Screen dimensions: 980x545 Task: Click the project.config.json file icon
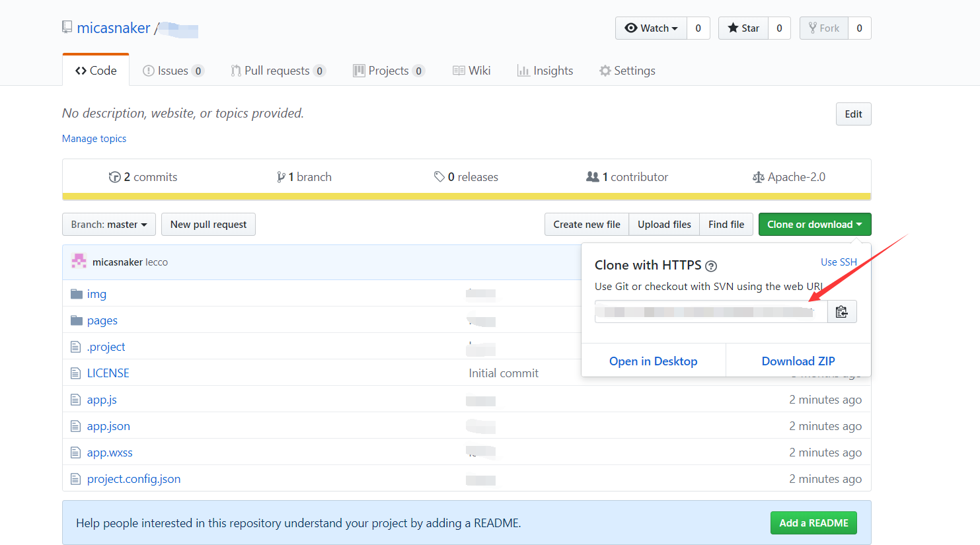pos(76,479)
